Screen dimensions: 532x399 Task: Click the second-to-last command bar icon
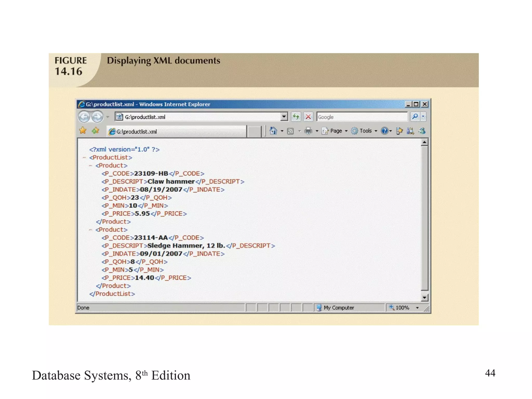410,131
